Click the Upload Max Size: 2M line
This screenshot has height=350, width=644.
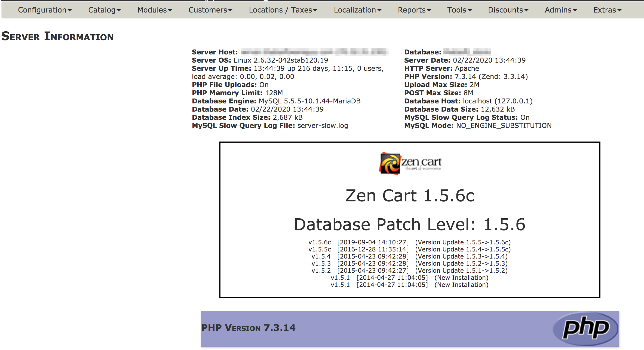pos(442,85)
